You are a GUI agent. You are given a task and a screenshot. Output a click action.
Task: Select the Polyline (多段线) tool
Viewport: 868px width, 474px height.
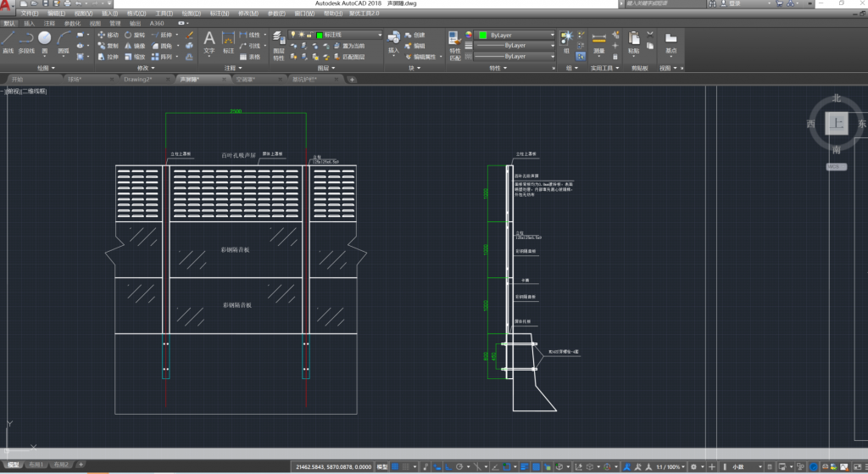26,40
